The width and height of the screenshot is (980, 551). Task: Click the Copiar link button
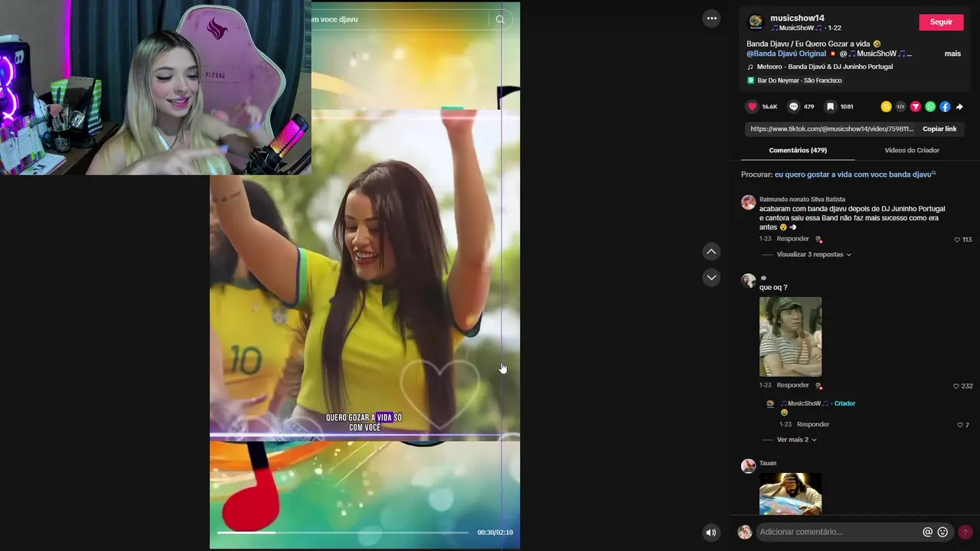pos(939,129)
